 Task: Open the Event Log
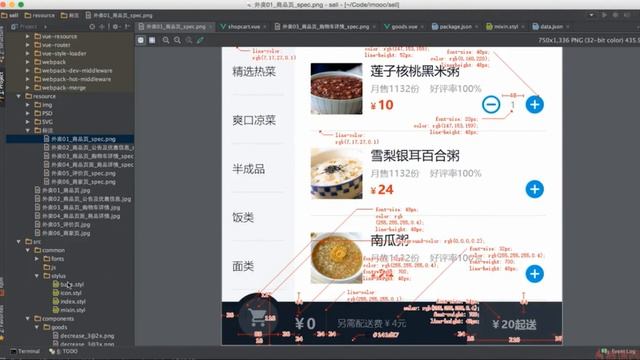pos(619,351)
